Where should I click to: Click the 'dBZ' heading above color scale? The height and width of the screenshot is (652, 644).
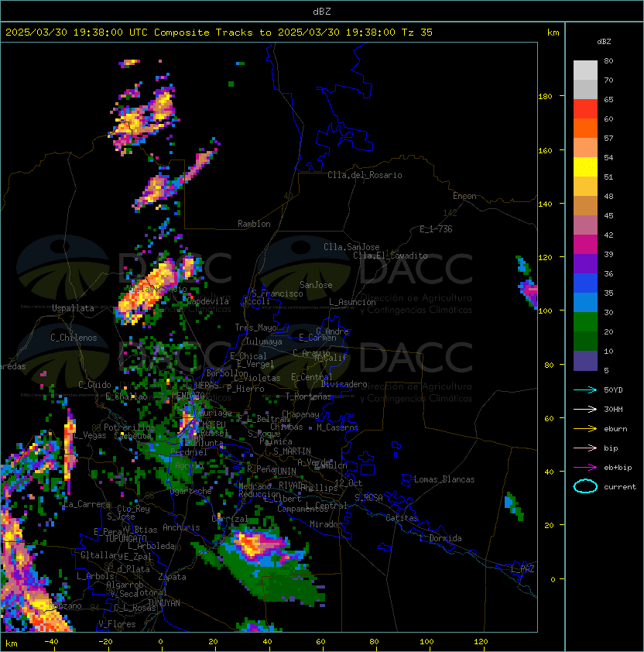coord(604,42)
